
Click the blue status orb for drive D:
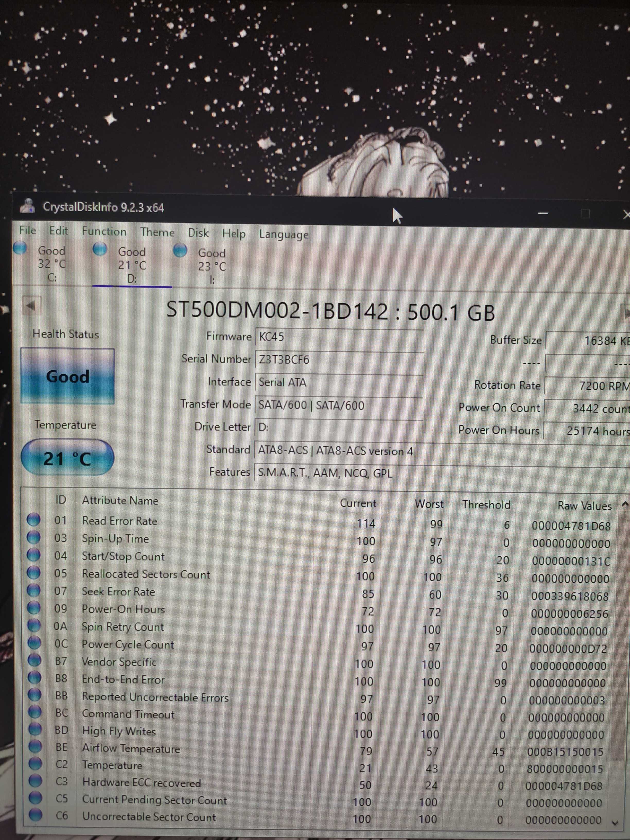point(100,249)
